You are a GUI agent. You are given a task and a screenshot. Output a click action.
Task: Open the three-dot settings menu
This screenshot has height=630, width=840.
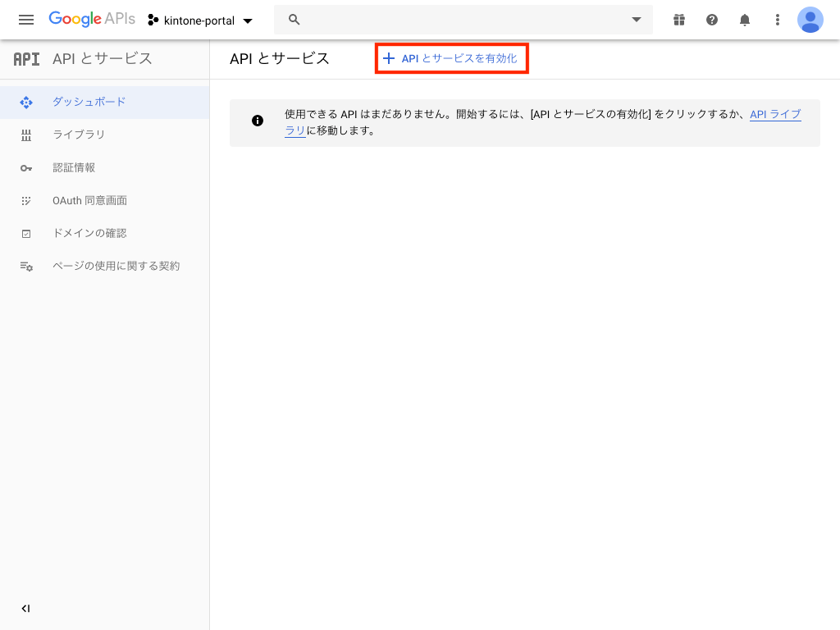pos(777,20)
